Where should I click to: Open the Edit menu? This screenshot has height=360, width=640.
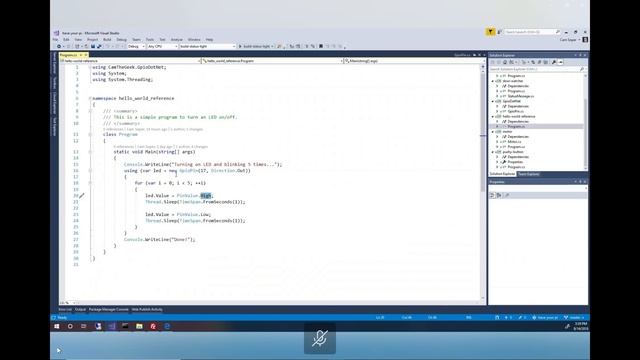66,40
